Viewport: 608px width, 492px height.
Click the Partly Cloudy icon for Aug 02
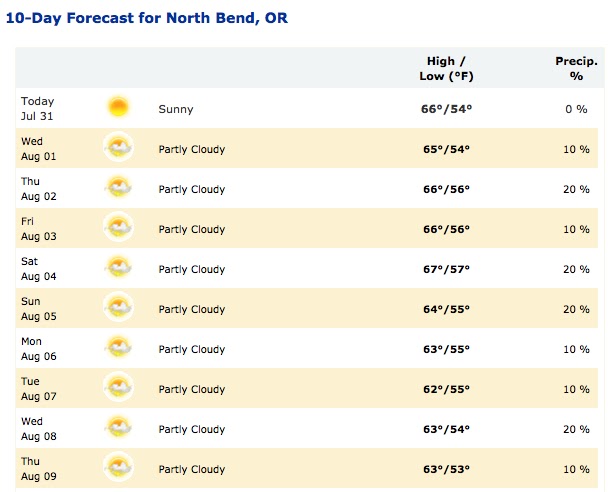[118, 187]
